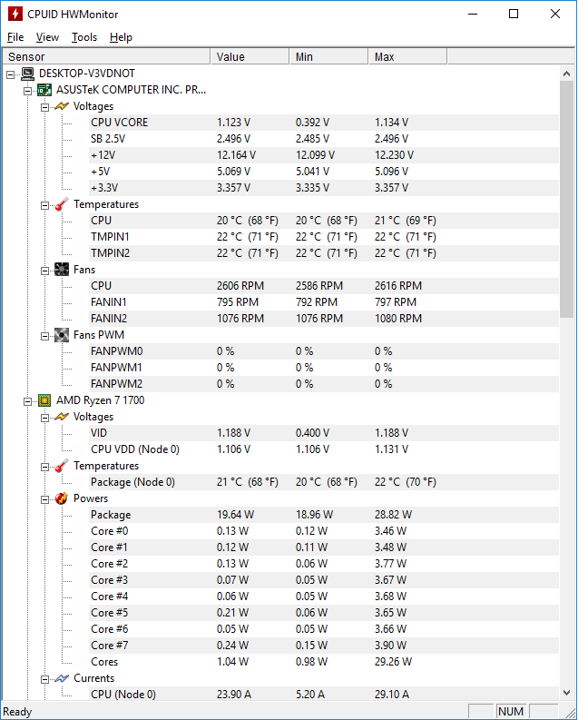This screenshot has width=588, height=720.
Task: Click the 2606 RPM CPU fan value
Action: (x=240, y=286)
